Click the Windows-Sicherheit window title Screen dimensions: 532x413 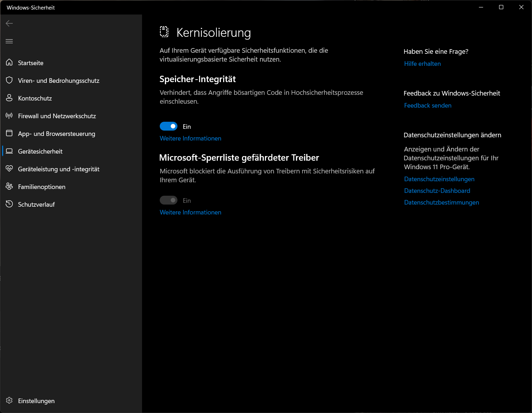[31, 7]
